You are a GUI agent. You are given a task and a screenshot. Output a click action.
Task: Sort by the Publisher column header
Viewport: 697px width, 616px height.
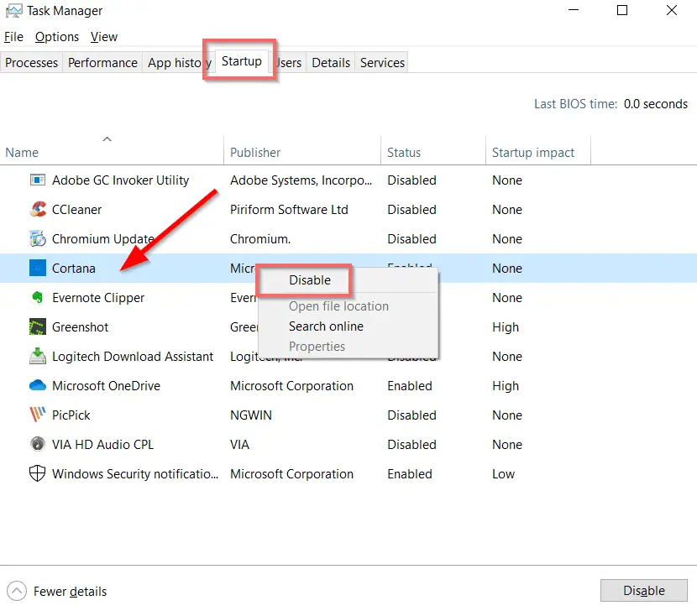[x=302, y=152]
